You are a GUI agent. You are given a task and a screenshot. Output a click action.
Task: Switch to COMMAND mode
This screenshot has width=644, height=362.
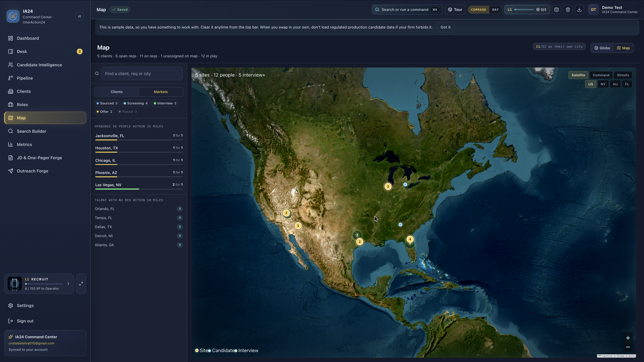(478, 10)
